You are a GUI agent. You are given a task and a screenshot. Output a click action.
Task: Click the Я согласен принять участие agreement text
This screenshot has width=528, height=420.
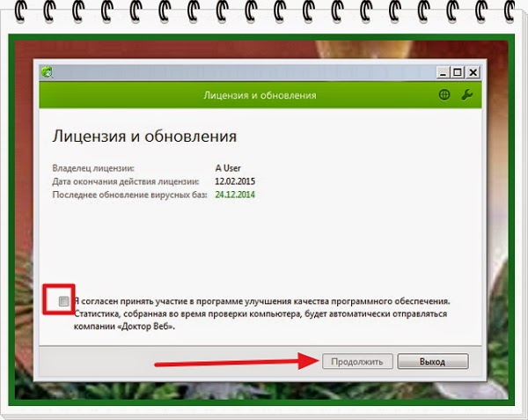tap(262, 314)
